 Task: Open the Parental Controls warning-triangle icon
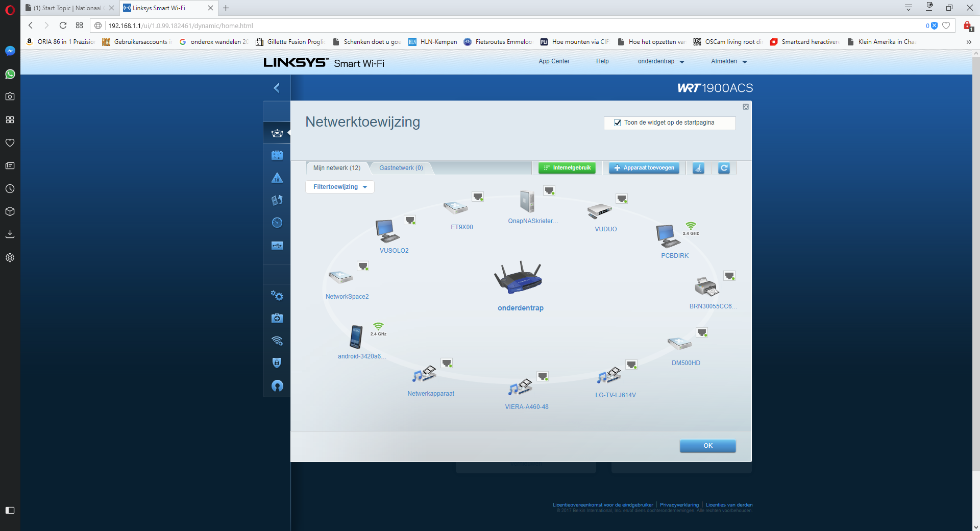pos(277,178)
